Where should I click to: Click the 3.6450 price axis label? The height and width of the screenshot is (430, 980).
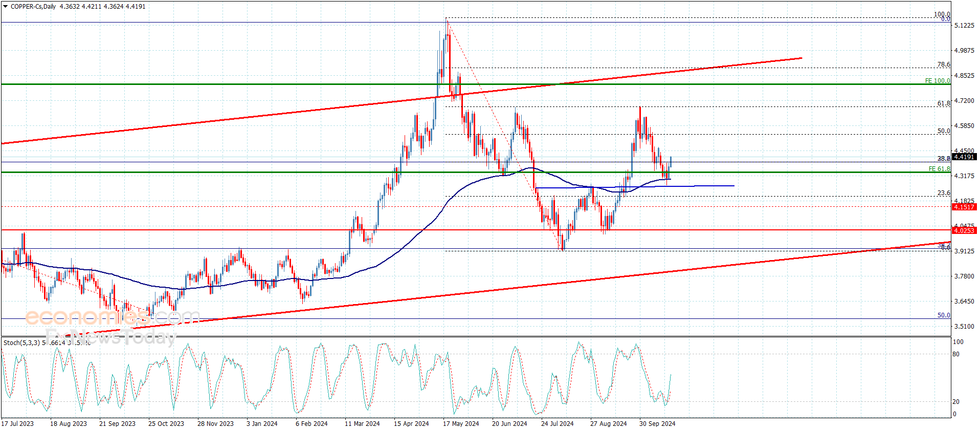coord(964,302)
